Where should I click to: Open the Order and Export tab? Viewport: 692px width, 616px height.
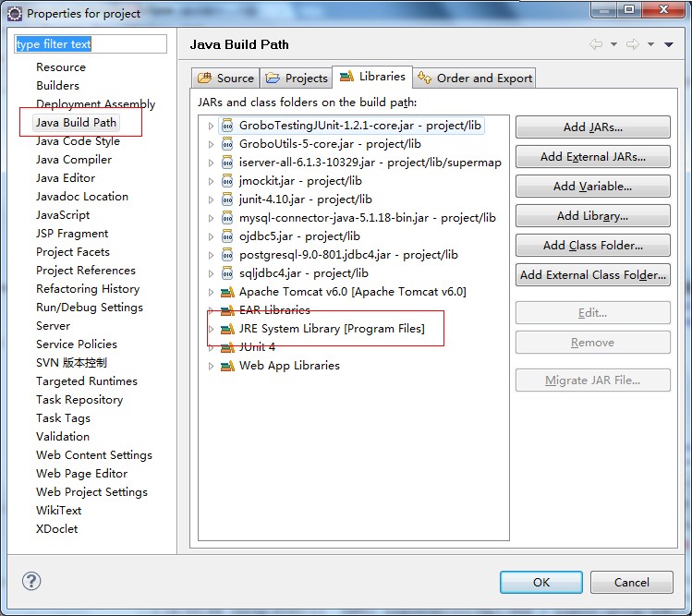click(x=475, y=79)
